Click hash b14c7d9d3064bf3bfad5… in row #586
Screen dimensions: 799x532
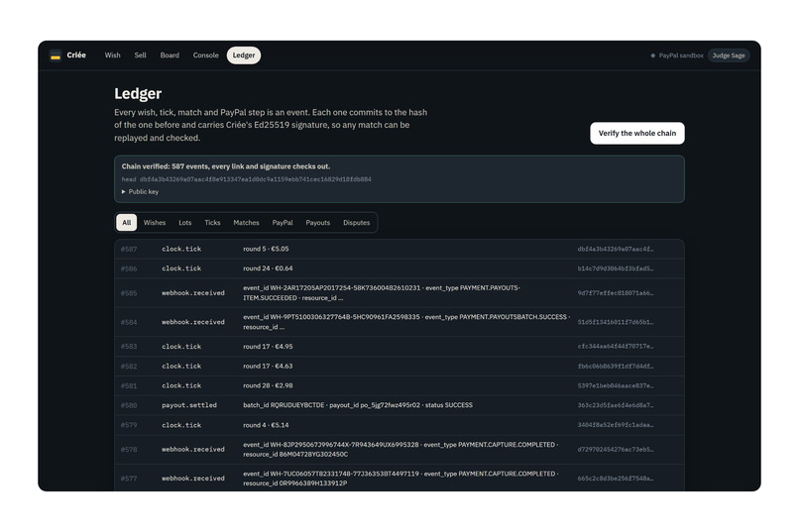click(615, 268)
